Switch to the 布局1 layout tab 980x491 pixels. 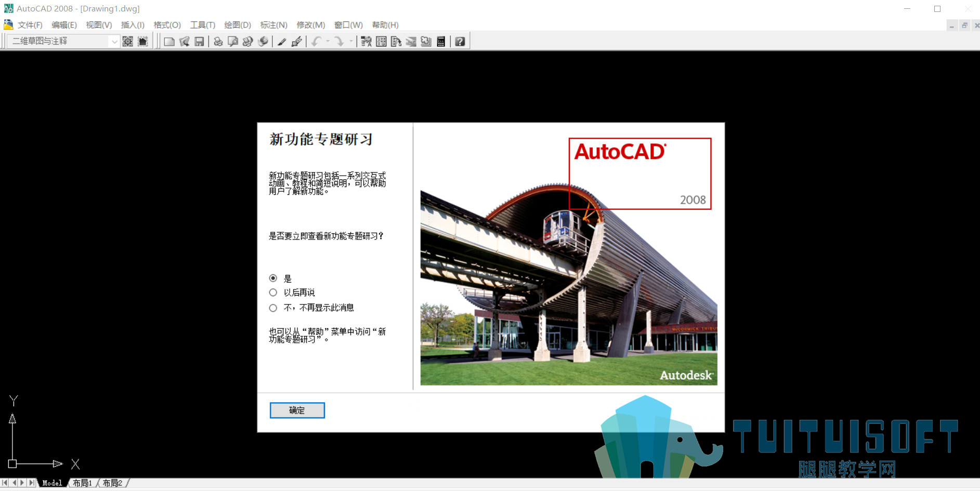82,483
